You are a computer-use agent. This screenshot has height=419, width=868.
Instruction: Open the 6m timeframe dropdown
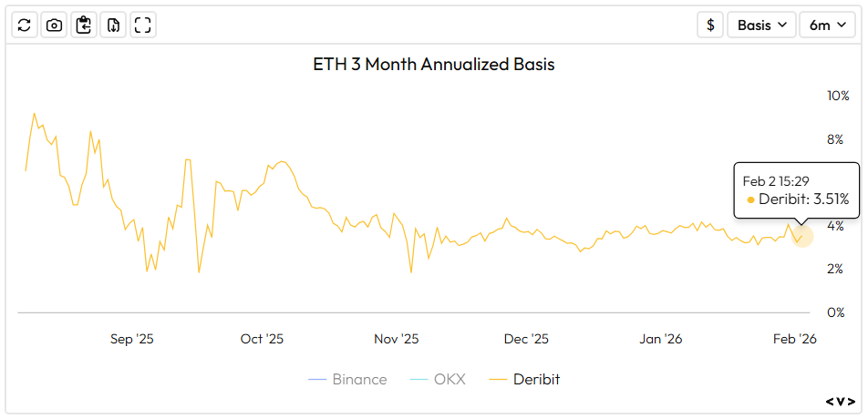(x=827, y=25)
